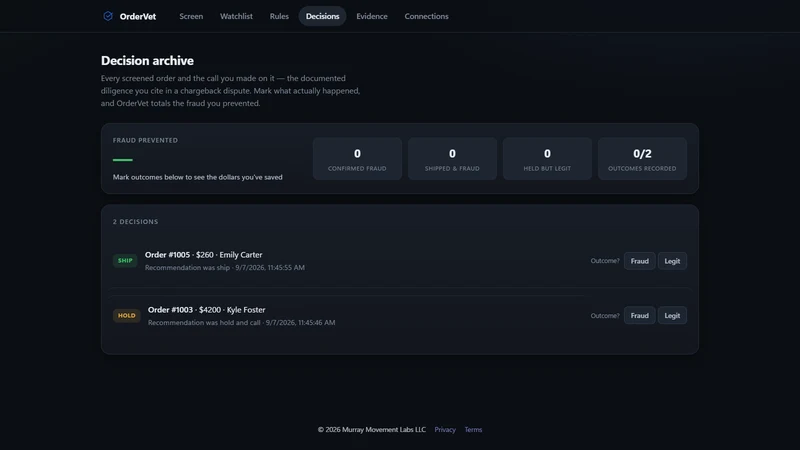The height and width of the screenshot is (450, 800).
Task: Click 'Recommendation was ship' timestamp line
Action: 224,267
